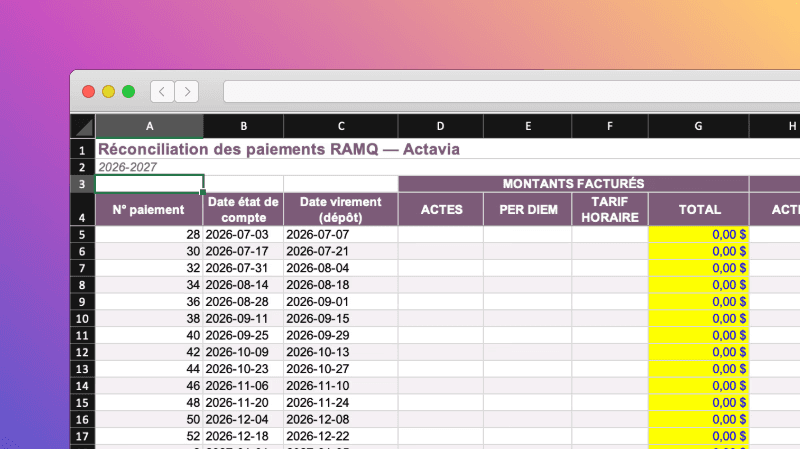This screenshot has width=800, height=449.
Task: Click the transfer date 2026-10-27 cell
Action: pyautogui.click(x=341, y=369)
